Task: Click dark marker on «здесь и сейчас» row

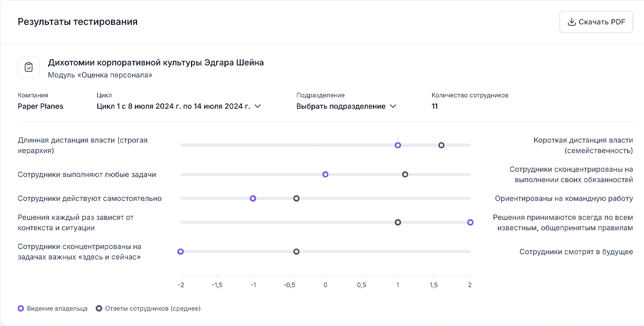Action: [x=296, y=252]
